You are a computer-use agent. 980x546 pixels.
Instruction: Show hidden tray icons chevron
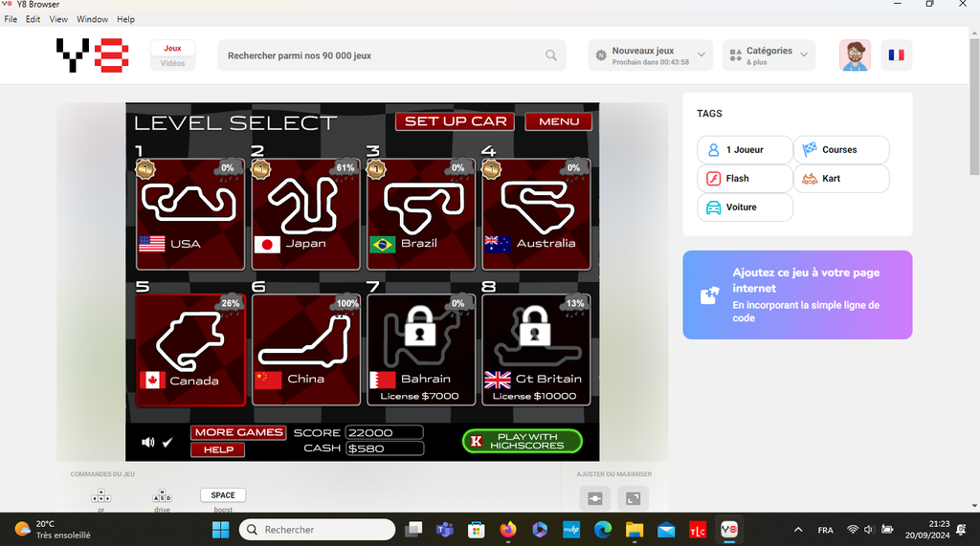(x=798, y=530)
